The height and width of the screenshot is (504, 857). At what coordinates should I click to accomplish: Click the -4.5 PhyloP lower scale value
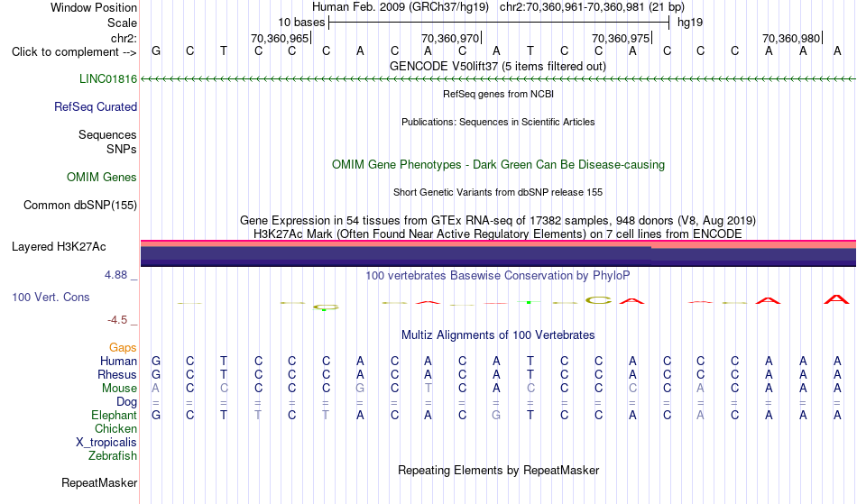117,319
